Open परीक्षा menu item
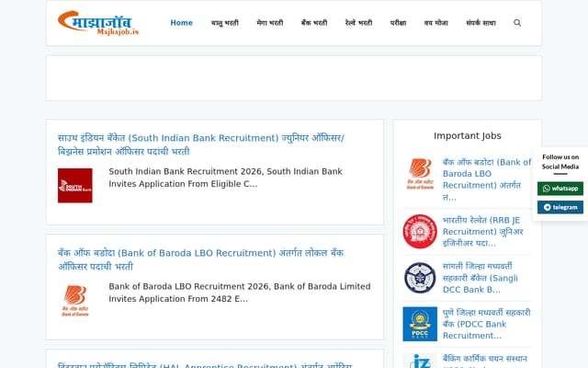 coord(398,23)
